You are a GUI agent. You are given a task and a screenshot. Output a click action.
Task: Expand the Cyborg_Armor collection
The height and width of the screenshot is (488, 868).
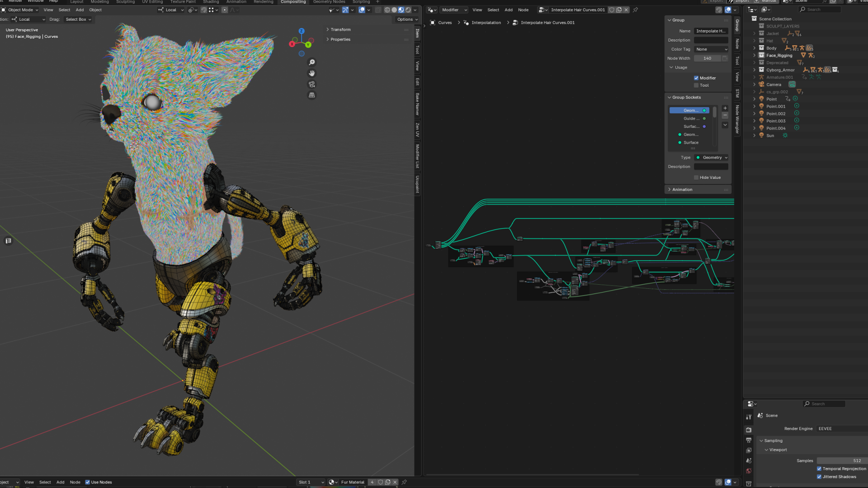754,70
